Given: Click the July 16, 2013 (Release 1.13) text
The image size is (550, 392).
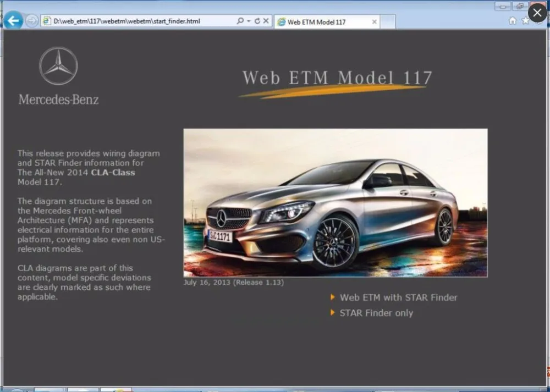Looking at the screenshot, I should [234, 282].
